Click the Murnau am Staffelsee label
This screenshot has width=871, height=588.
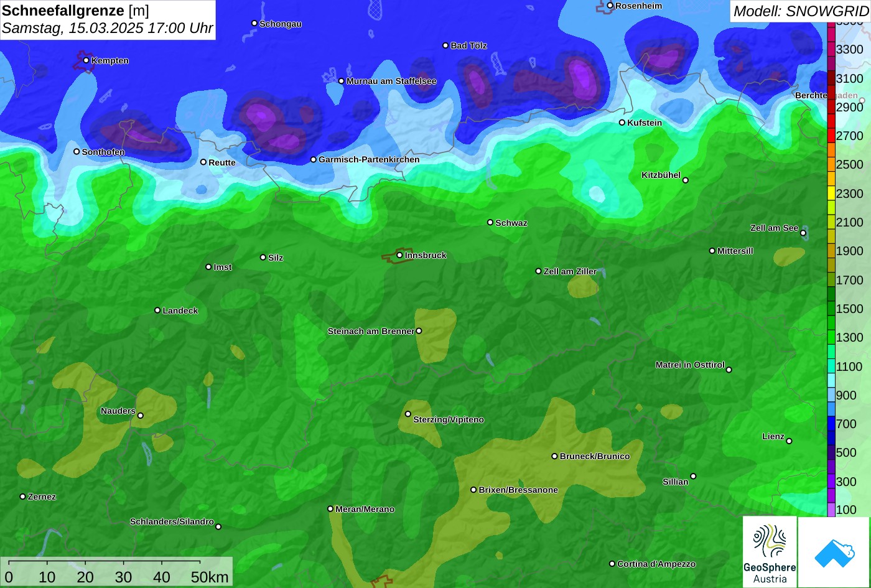point(391,81)
